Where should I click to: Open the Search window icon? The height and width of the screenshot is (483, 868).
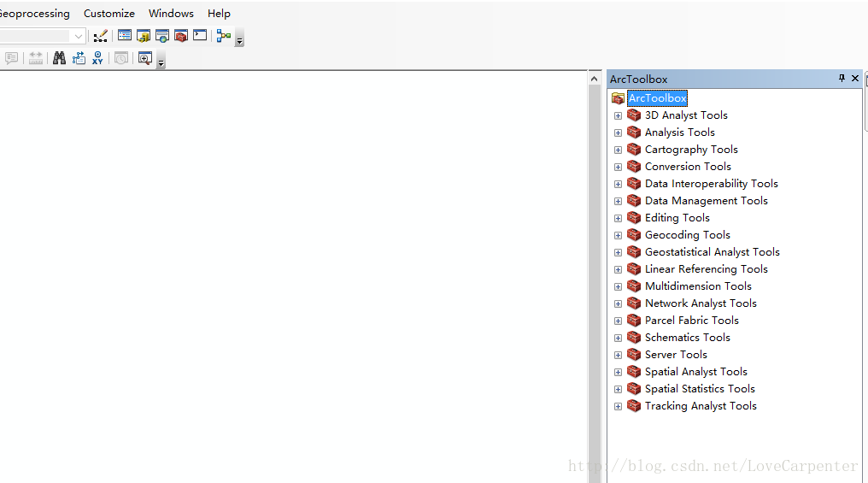[x=162, y=37]
